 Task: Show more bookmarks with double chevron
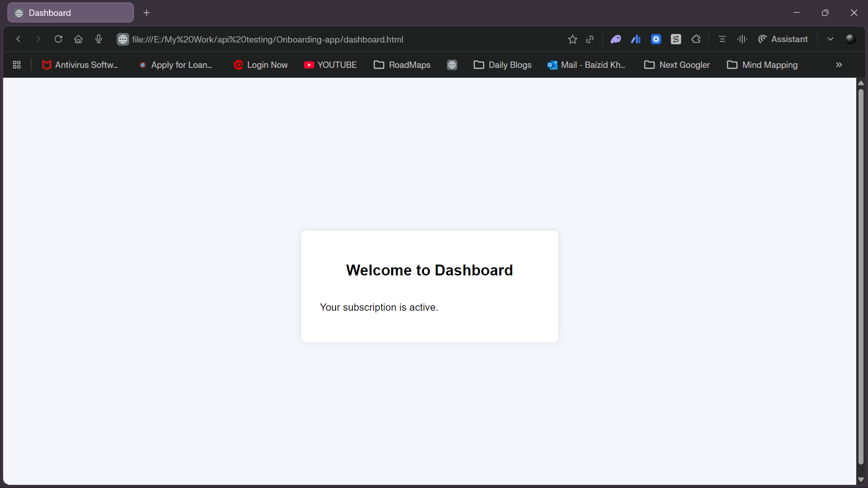click(x=839, y=65)
